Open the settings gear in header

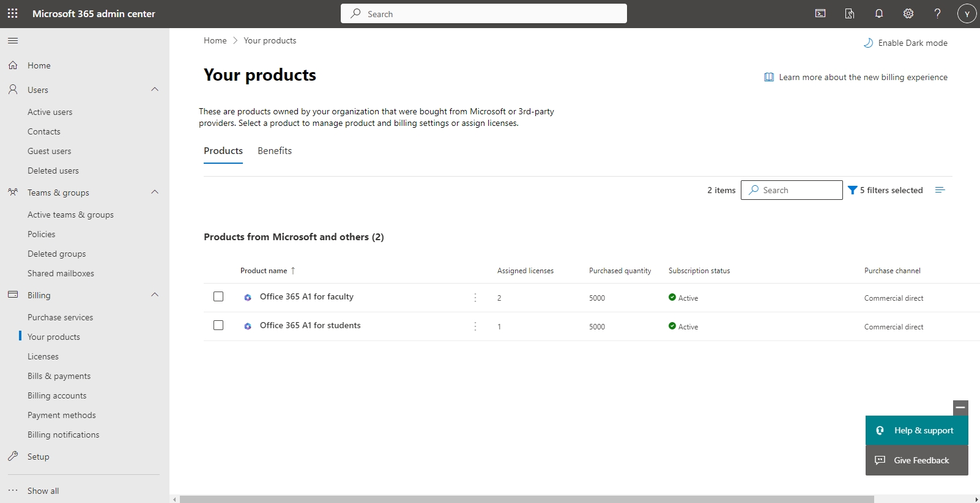(x=908, y=13)
